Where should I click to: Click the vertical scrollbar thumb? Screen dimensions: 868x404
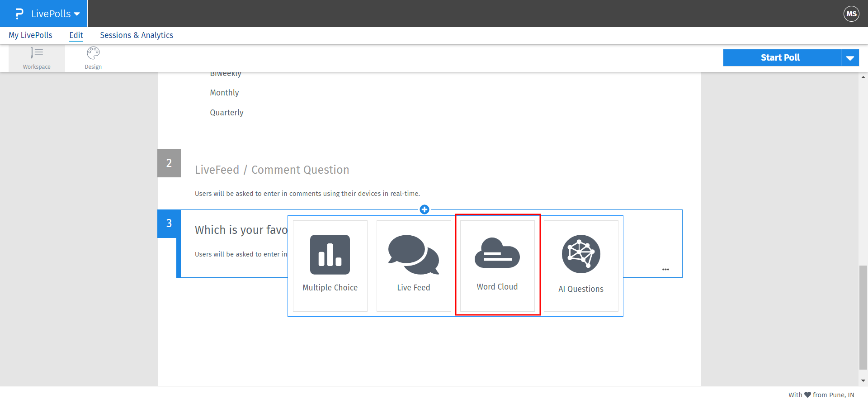tap(863, 318)
